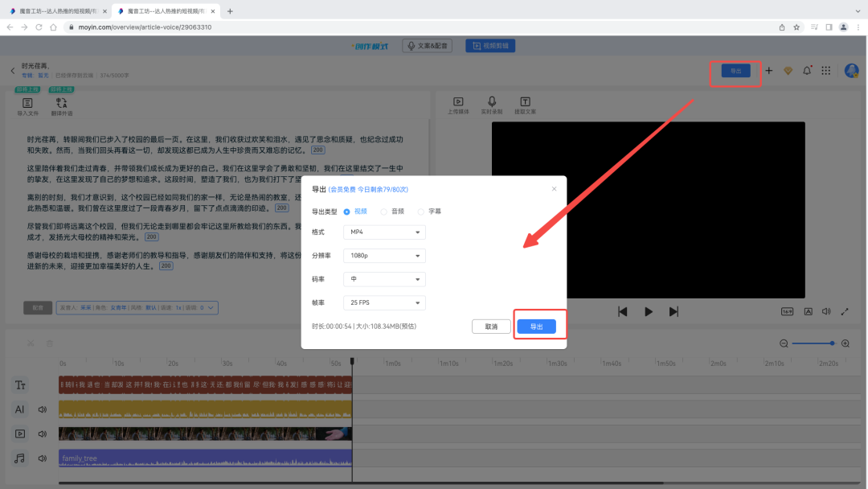
Task: Select the music note track icon
Action: click(x=19, y=458)
